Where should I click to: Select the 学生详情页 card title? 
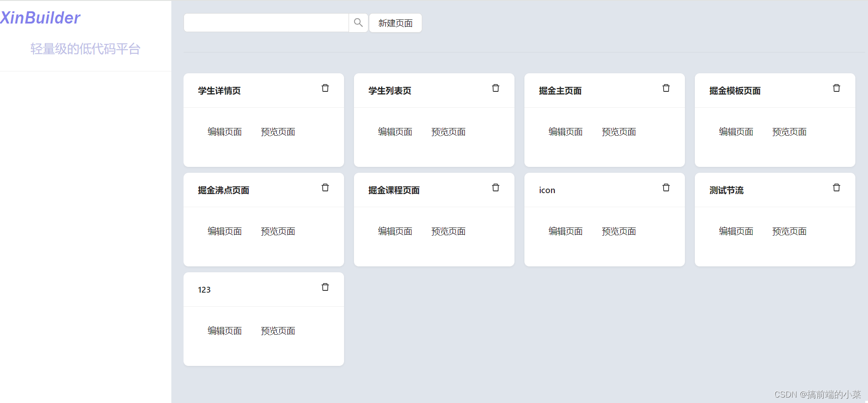[219, 90]
